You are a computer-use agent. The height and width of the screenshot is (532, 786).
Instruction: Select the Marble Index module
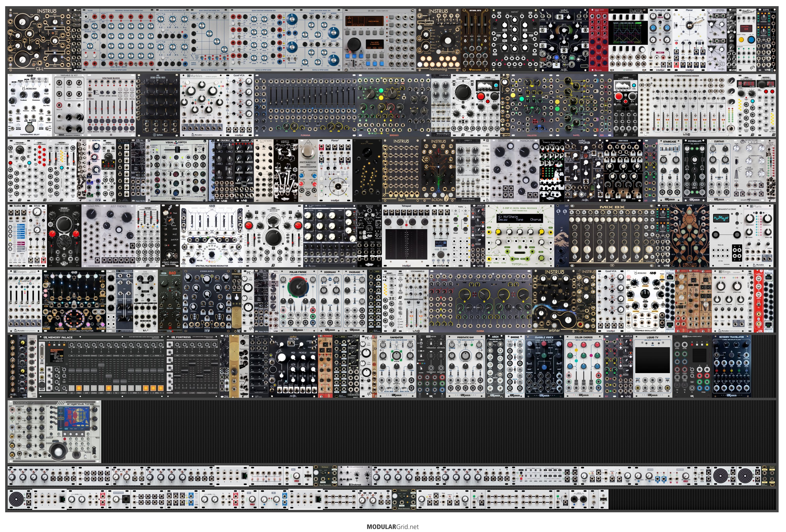point(544,366)
